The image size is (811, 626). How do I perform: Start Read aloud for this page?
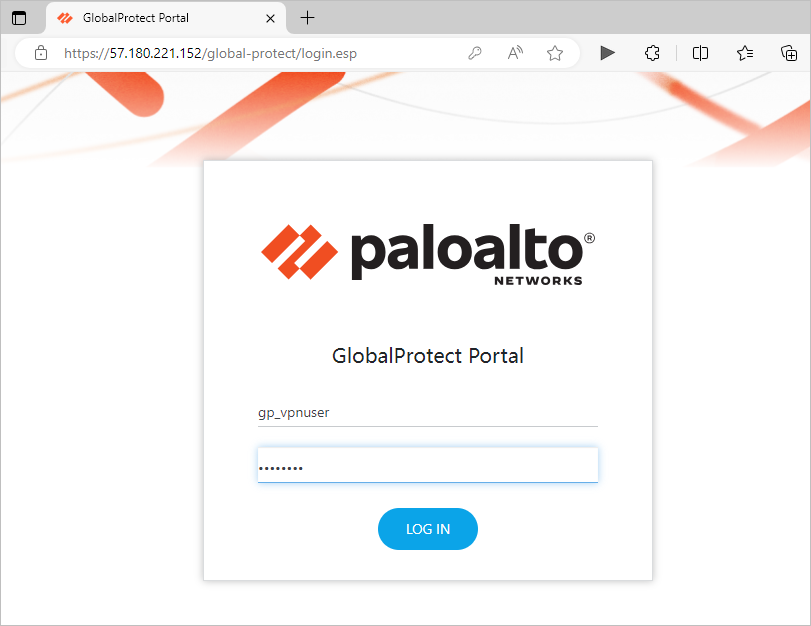515,53
